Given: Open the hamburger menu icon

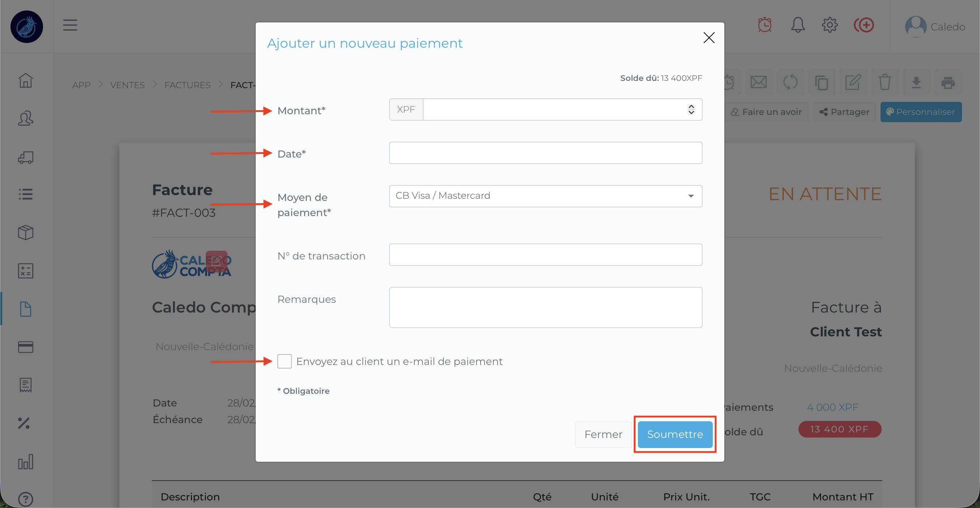Looking at the screenshot, I should (70, 26).
